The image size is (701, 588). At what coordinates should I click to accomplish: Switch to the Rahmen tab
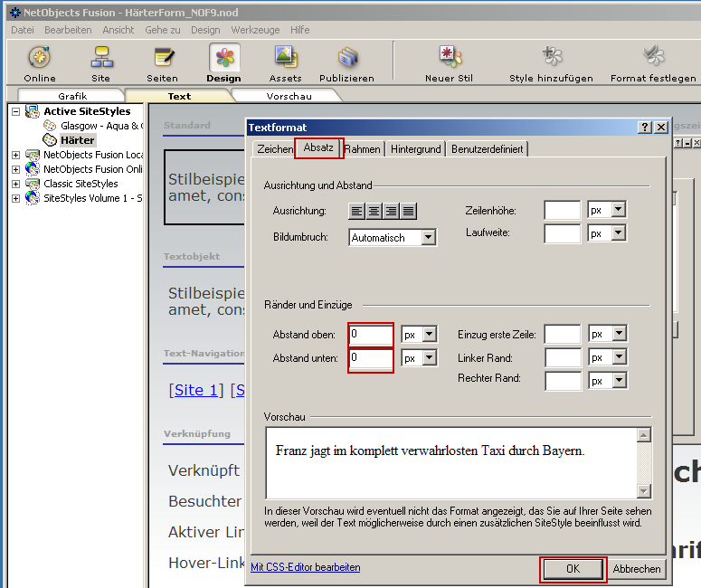pos(362,149)
